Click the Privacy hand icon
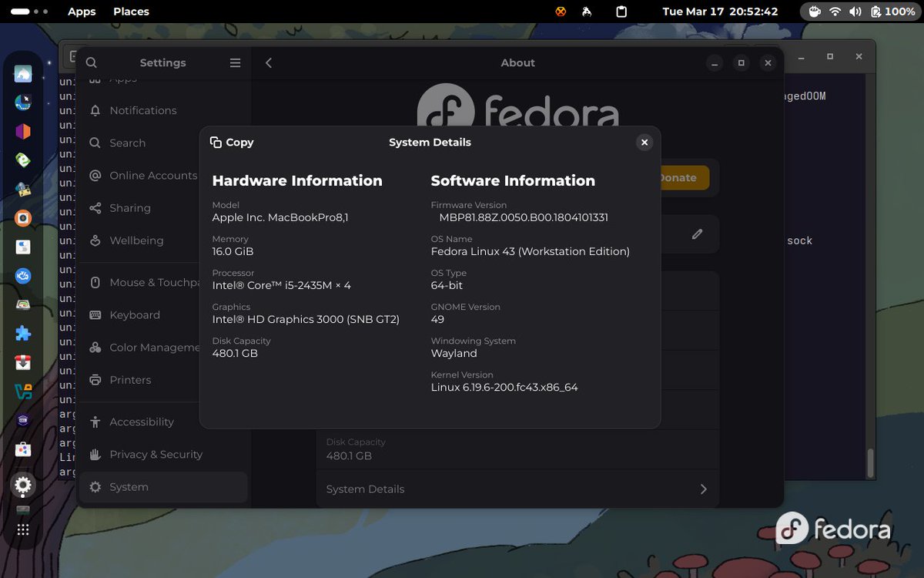The height and width of the screenshot is (578, 924). coord(95,455)
